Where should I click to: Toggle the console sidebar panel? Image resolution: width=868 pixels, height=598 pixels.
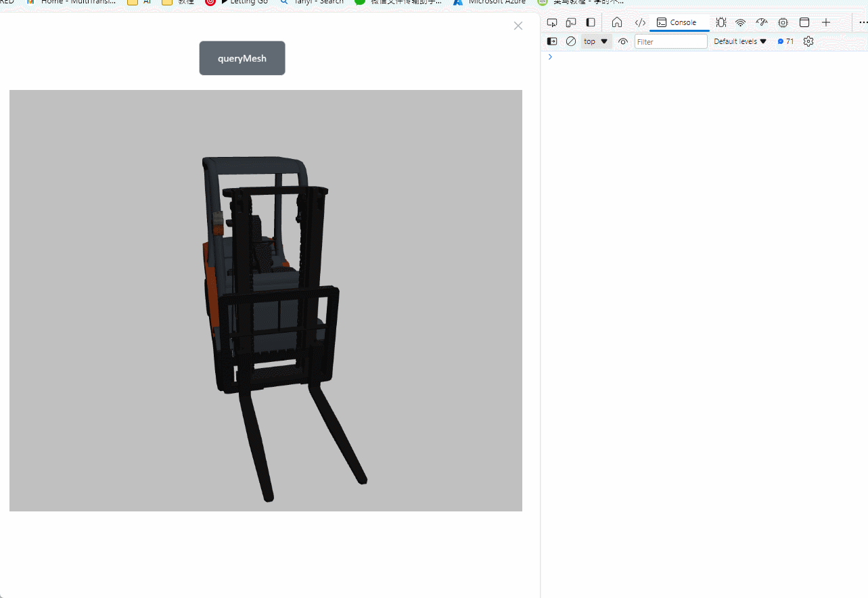tap(552, 41)
